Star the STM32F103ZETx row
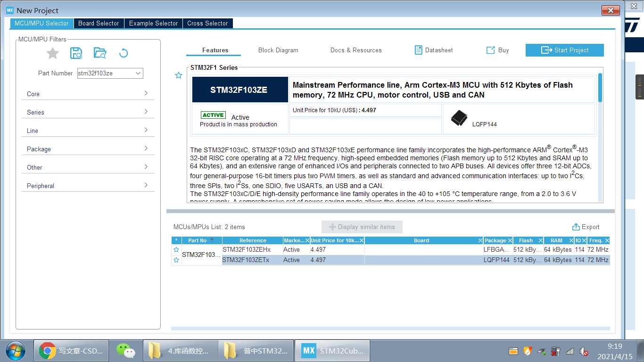Screen dimensions: 644x362 (176, 260)
